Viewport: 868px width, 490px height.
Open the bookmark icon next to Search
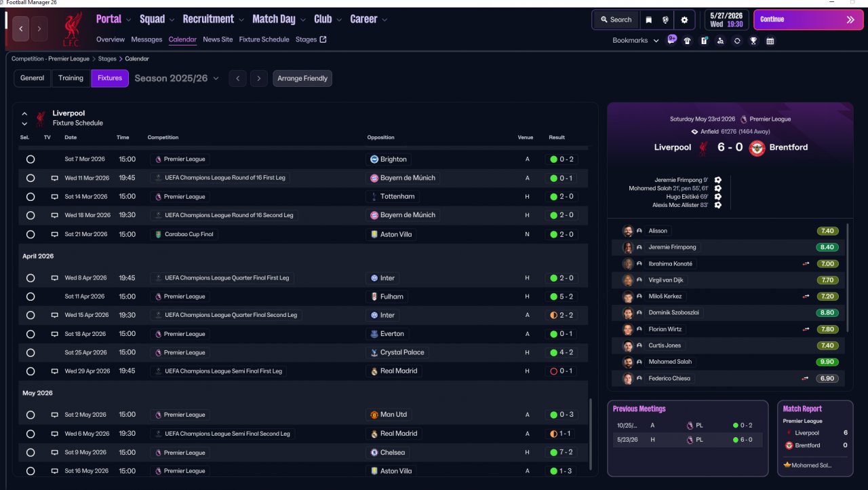[x=648, y=20]
